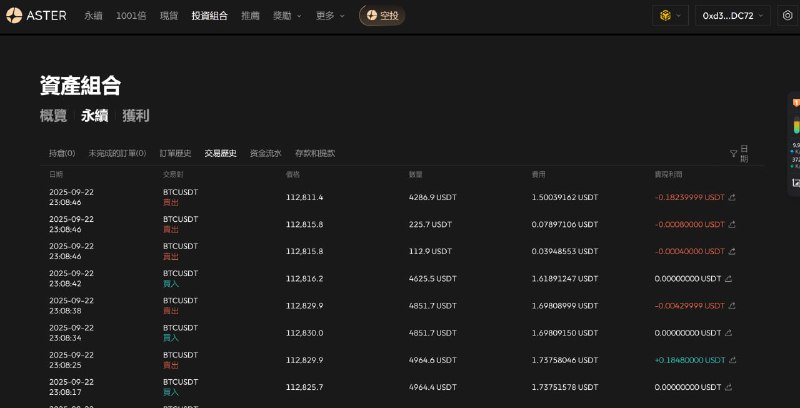Image resolution: width=800 pixels, height=408 pixels.
Task: Share the -0.18239999 USDT realized profit
Action: [732, 198]
